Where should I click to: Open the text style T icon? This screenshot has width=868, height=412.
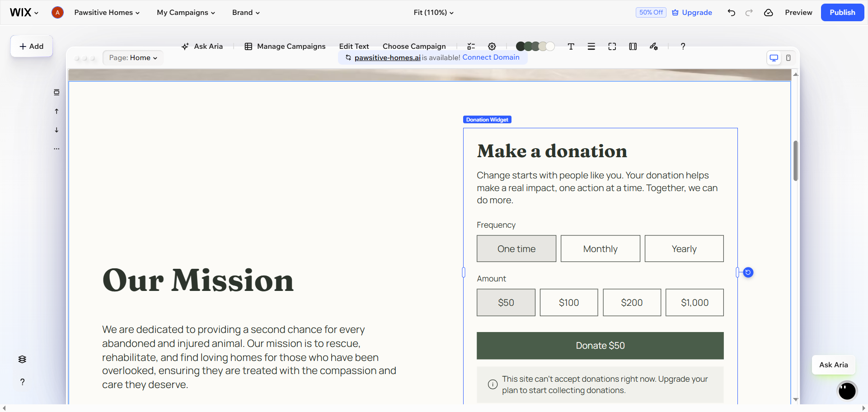(x=571, y=46)
